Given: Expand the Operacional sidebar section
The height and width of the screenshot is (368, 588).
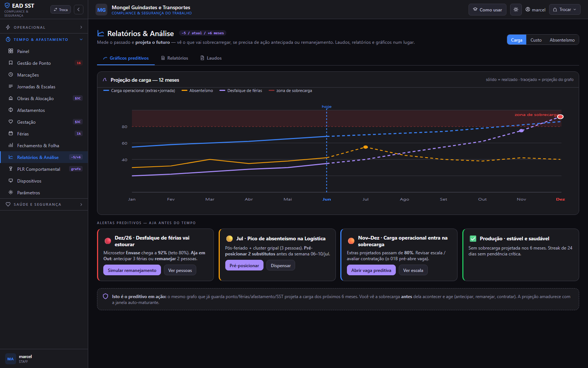Looking at the screenshot, I should [44, 27].
